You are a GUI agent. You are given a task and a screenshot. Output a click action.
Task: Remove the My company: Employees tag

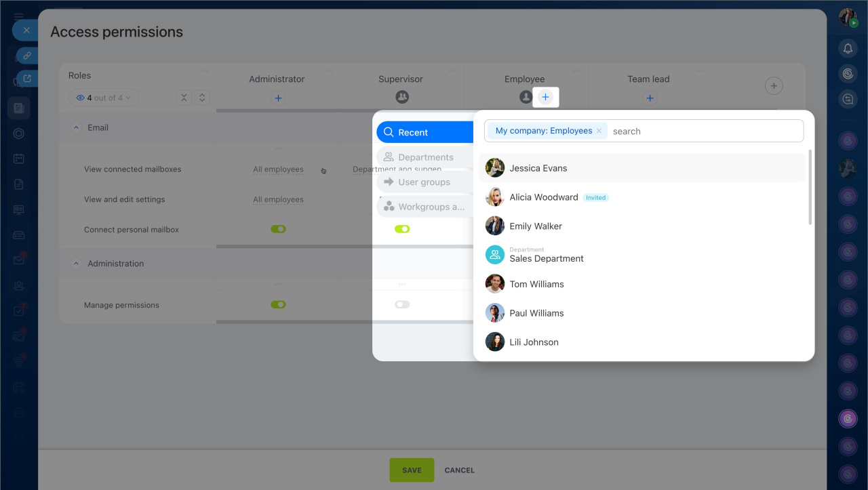click(x=599, y=131)
